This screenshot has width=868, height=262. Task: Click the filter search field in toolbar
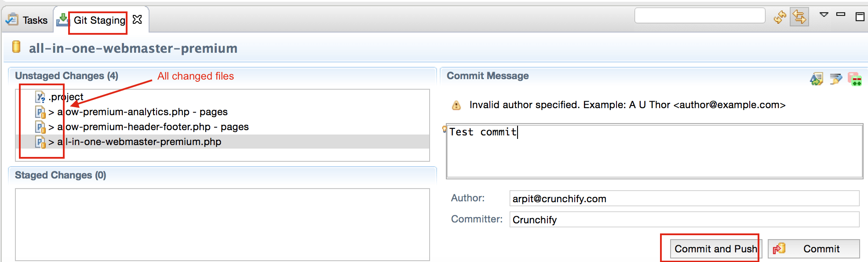pos(700,15)
